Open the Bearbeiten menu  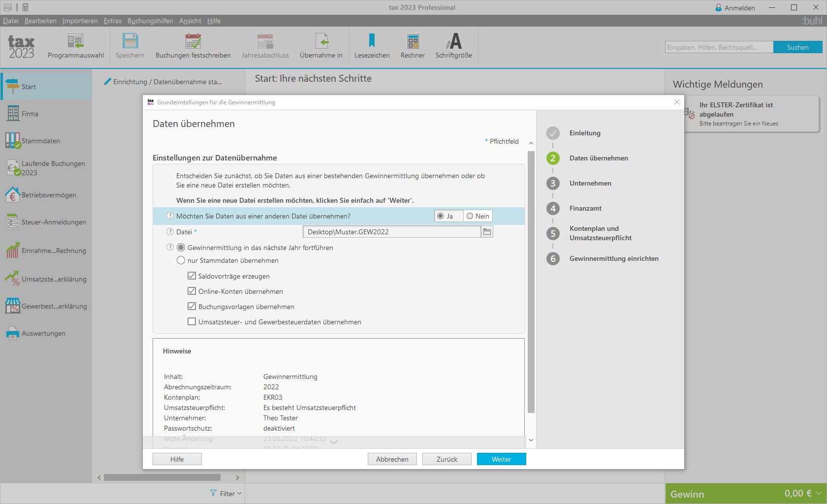(40, 21)
